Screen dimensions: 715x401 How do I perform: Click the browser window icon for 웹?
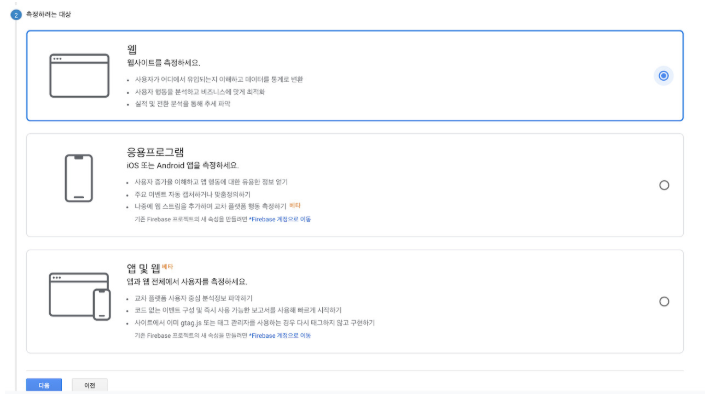[79, 76]
